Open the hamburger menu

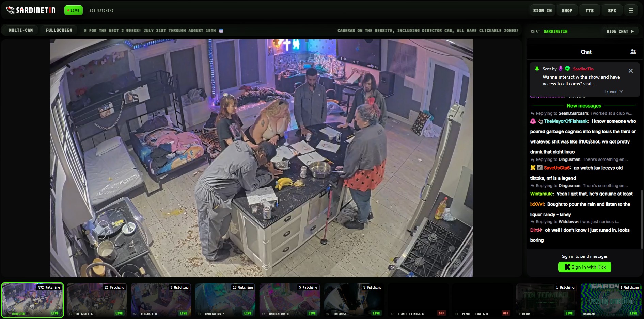click(631, 11)
